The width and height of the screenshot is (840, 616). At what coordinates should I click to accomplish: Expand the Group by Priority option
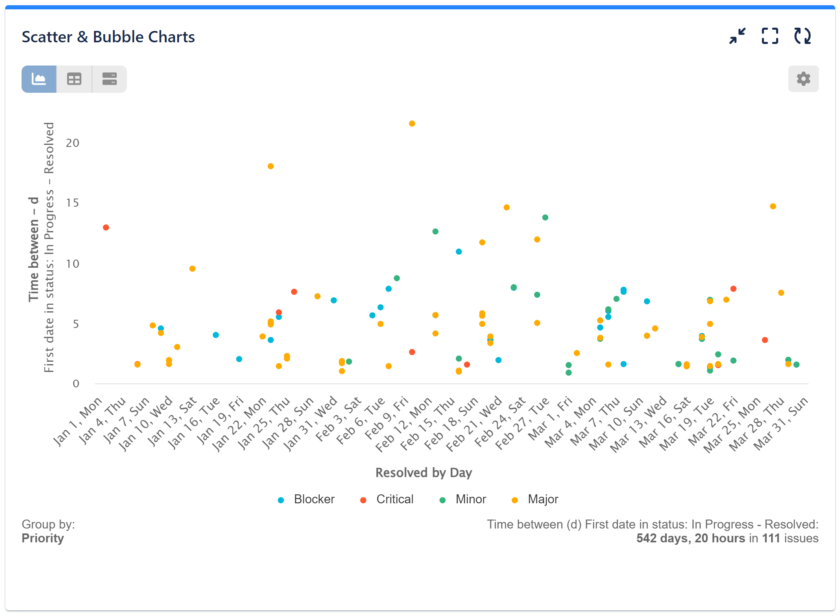point(43,538)
